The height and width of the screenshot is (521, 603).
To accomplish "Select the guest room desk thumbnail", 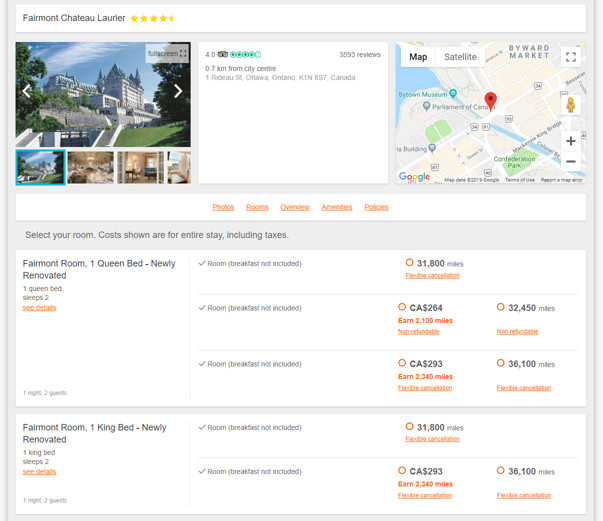I will click(140, 168).
